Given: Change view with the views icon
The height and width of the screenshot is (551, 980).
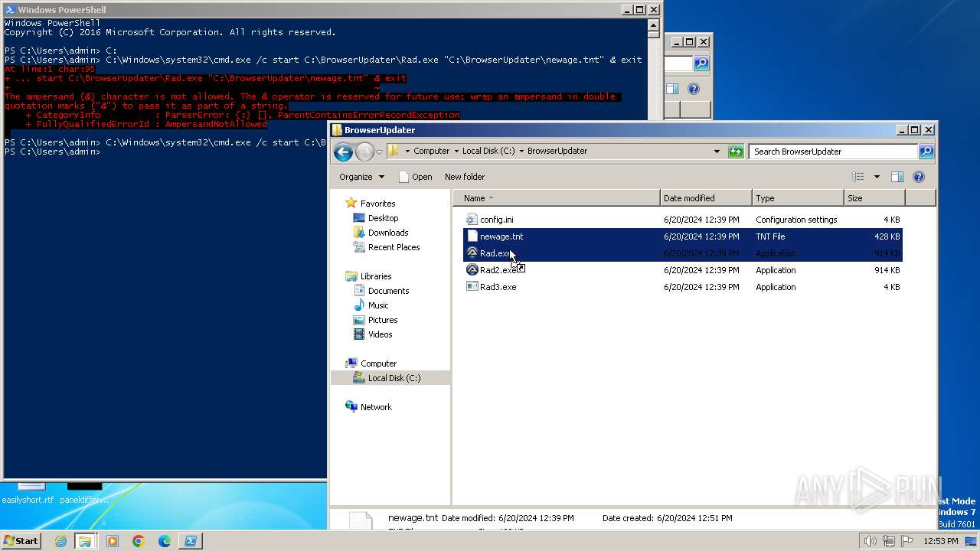Looking at the screenshot, I should 858,177.
